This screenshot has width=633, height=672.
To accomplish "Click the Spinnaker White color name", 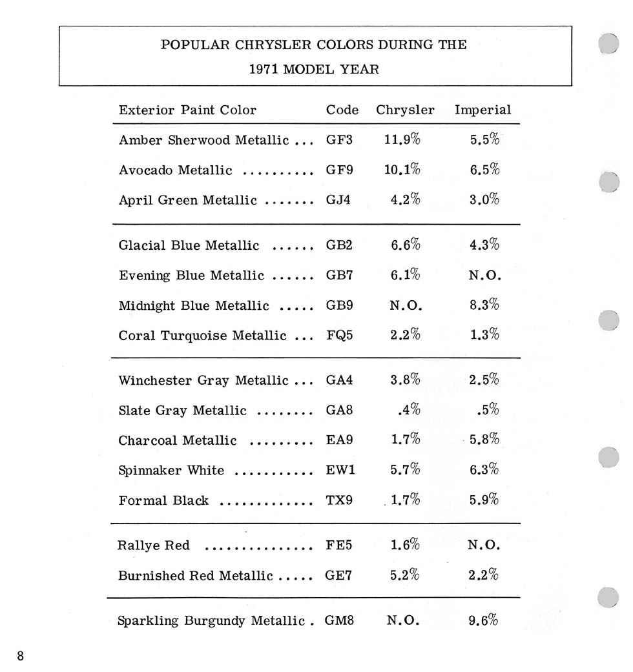I will click(x=171, y=470).
